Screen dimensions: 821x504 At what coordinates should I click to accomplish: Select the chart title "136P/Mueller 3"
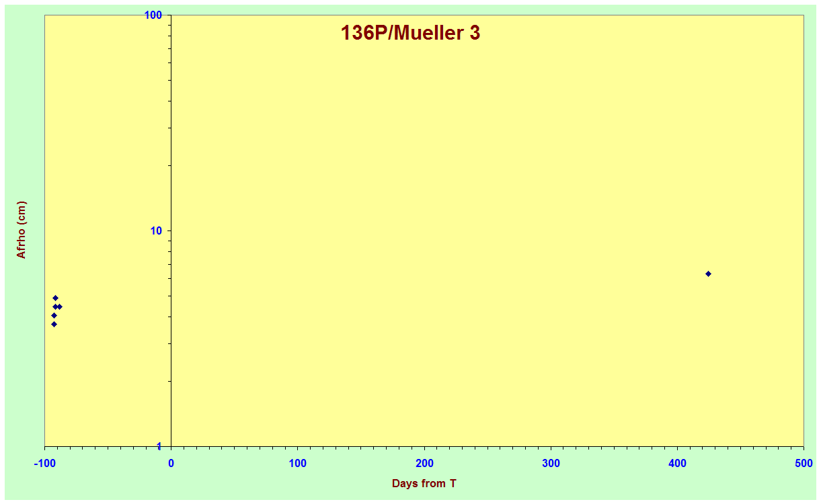click(410, 33)
